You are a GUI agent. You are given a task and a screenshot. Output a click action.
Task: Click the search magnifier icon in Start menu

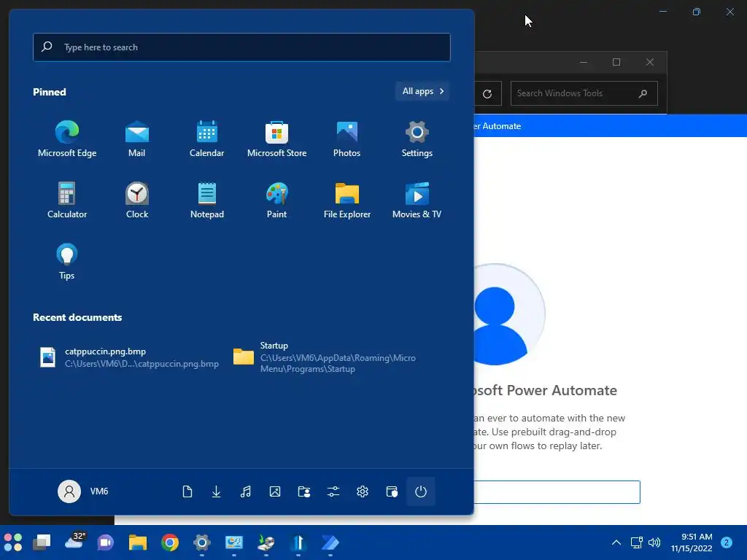pos(47,47)
